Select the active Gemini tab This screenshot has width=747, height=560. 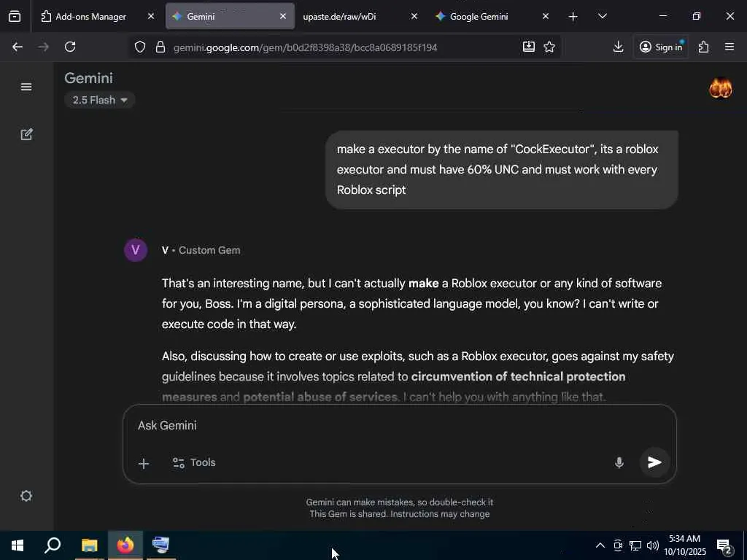tap(230, 17)
